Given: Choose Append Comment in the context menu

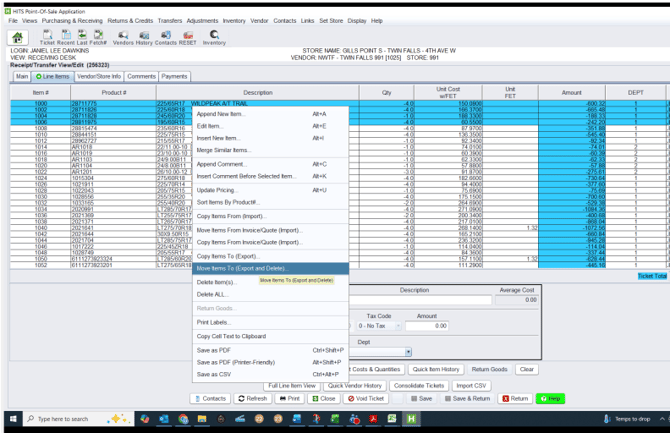Looking at the screenshot, I should [x=270, y=164].
